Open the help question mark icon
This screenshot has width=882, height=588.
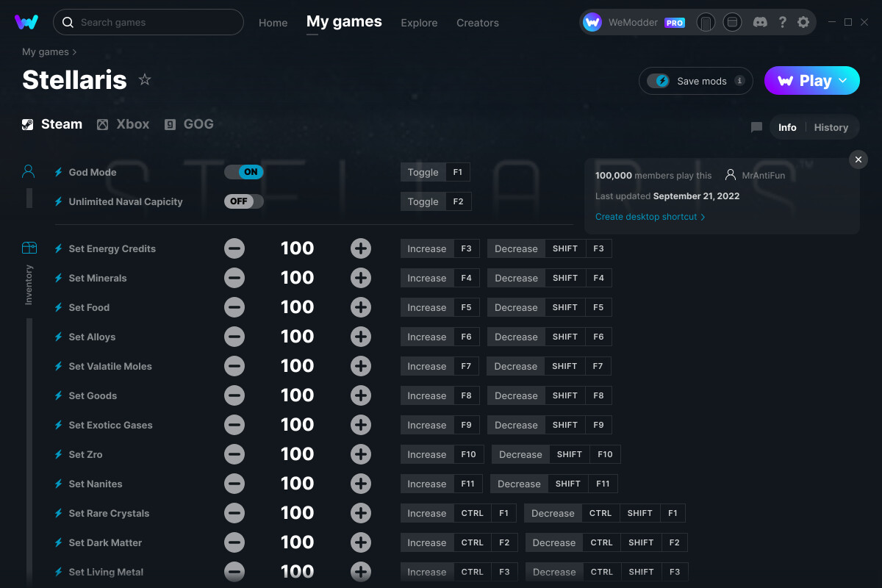tap(782, 22)
